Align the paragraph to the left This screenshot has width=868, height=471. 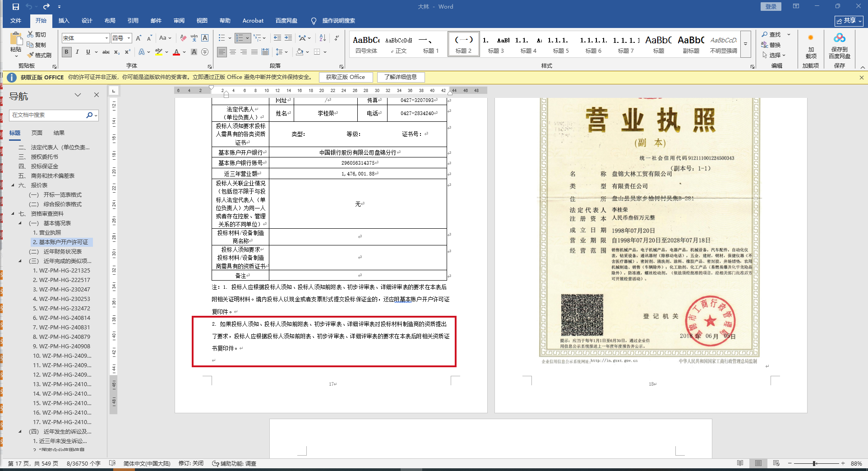[222, 52]
